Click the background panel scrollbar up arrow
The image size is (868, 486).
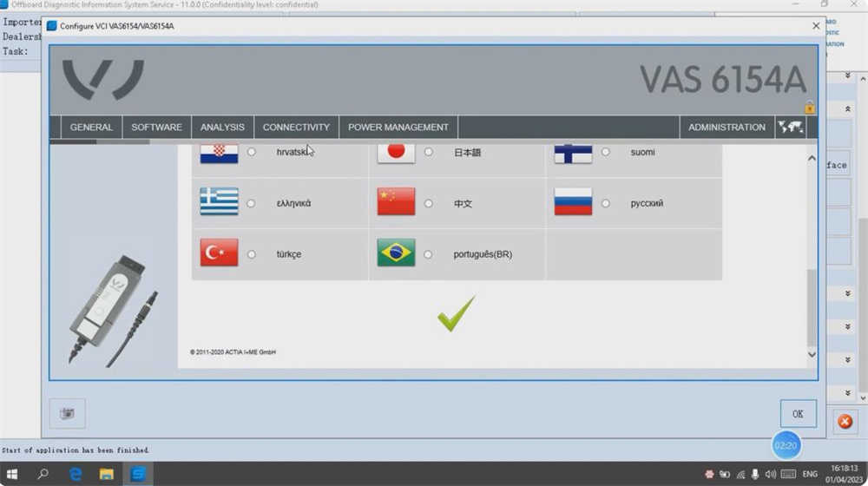pyautogui.click(x=863, y=79)
